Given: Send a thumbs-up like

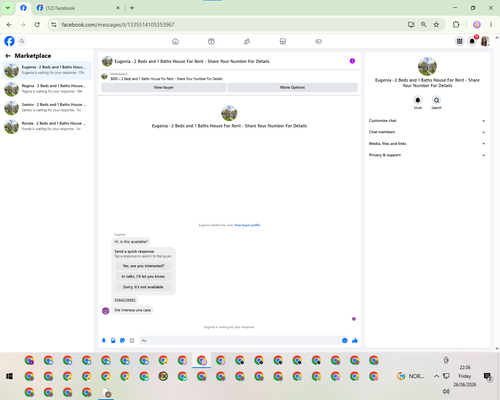Looking at the screenshot, I should click(x=355, y=340).
